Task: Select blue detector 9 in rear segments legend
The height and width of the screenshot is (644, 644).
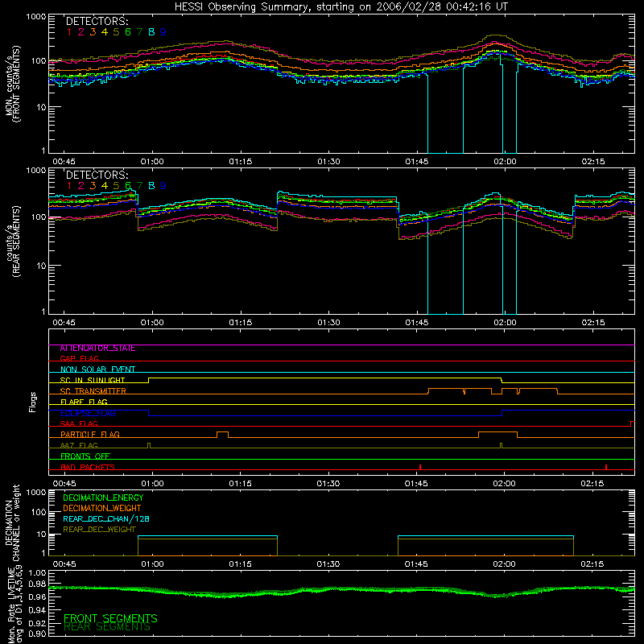Action: pos(163,186)
